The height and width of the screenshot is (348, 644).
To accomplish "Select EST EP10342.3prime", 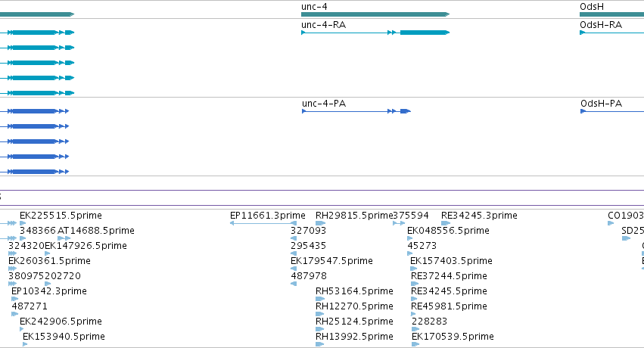I will (49, 291).
